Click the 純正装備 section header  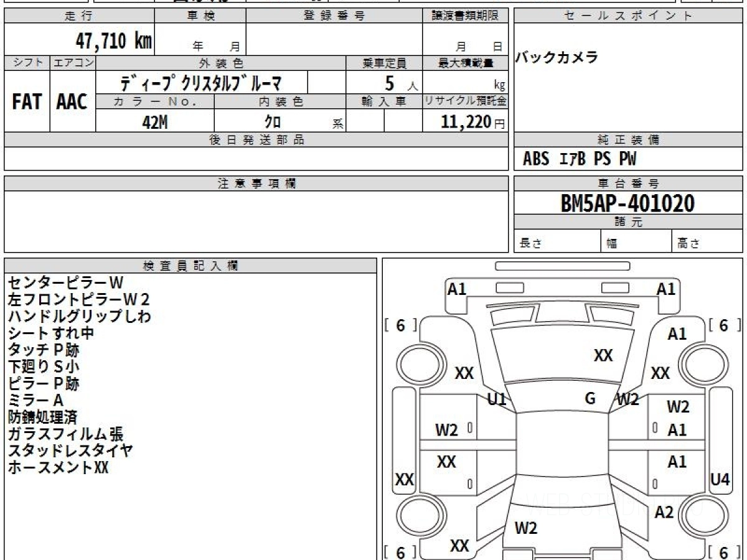pyautogui.click(x=628, y=140)
